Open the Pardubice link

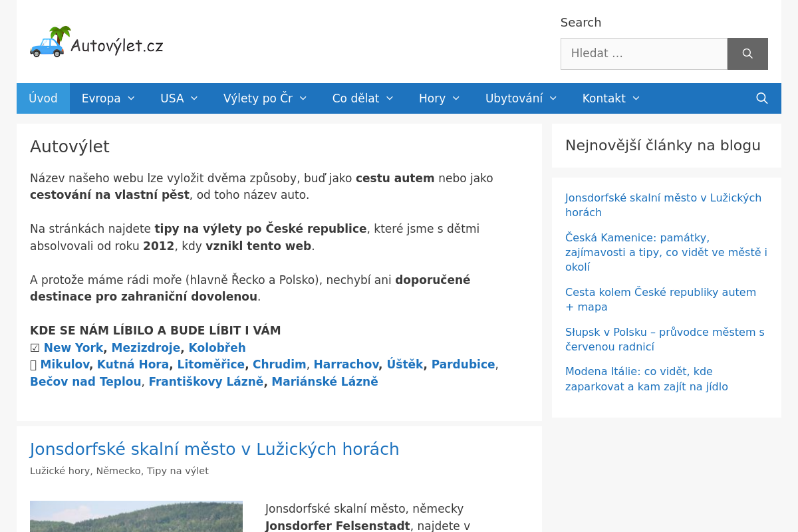click(x=464, y=364)
